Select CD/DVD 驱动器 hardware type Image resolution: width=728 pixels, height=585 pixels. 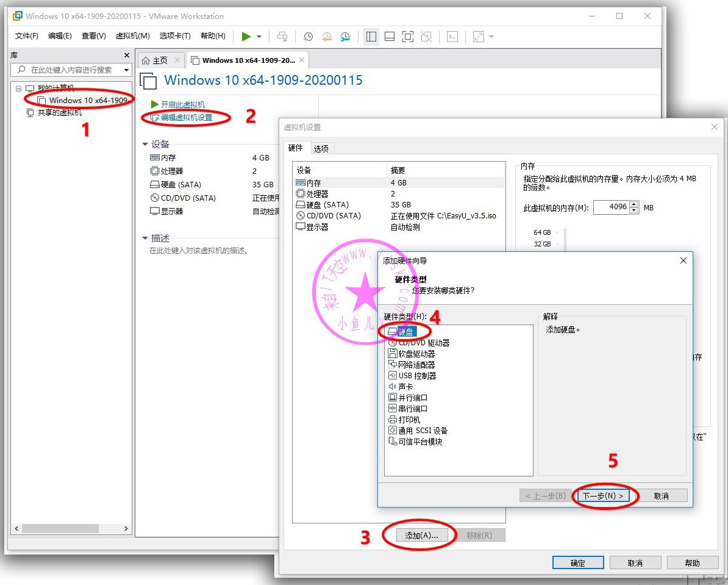[x=419, y=342]
